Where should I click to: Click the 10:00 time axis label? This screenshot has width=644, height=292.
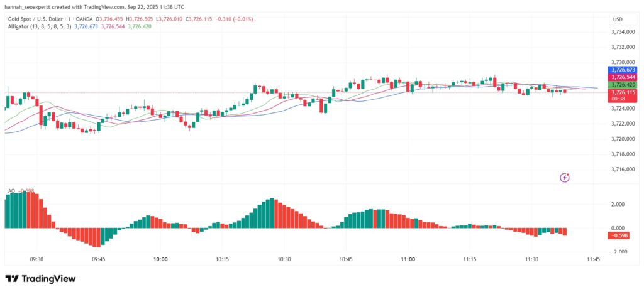click(160, 259)
